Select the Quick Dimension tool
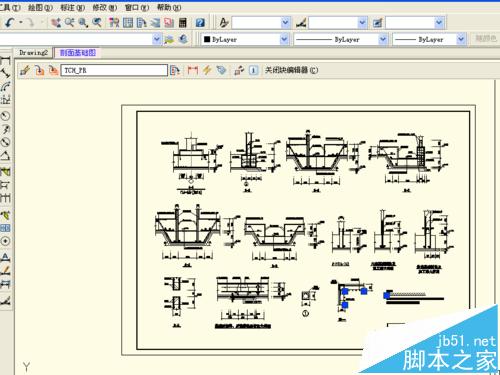Screen dimensions: 500x375 pos(5,172)
